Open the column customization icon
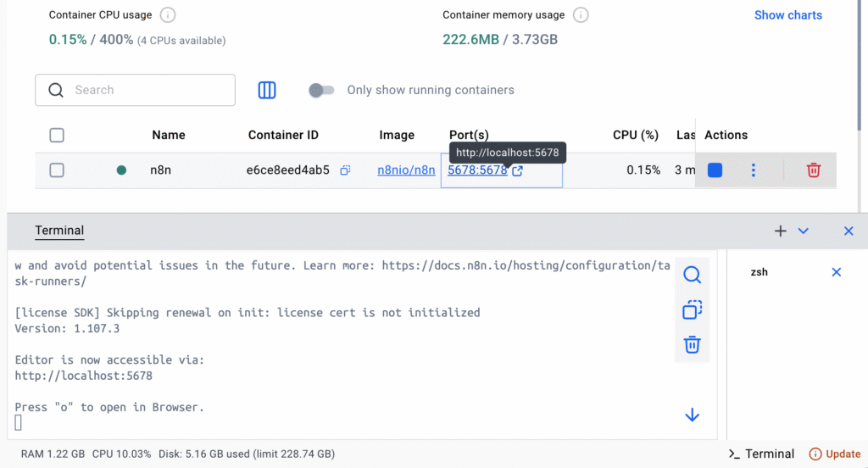 point(267,90)
